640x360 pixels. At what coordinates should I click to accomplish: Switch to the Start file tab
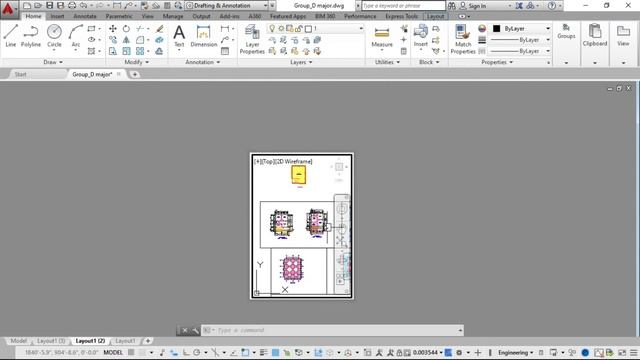pyautogui.click(x=20, y=74)
